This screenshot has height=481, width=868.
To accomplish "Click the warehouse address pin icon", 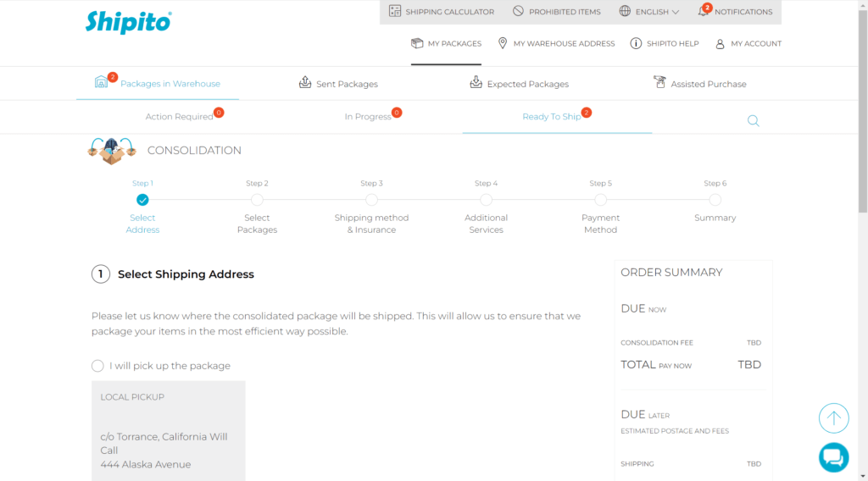I will (x=503, y=43).
